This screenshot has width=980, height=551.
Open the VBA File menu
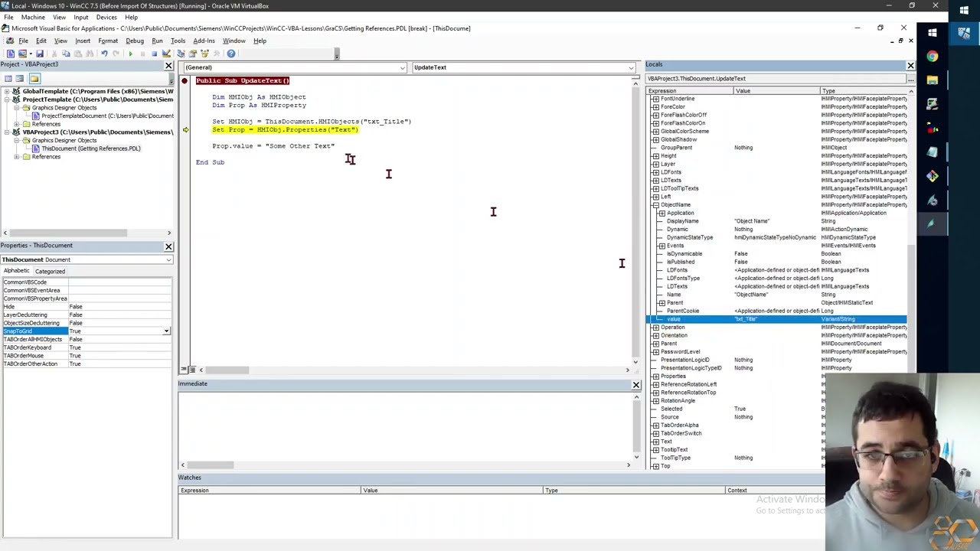[x=23, y=41]
